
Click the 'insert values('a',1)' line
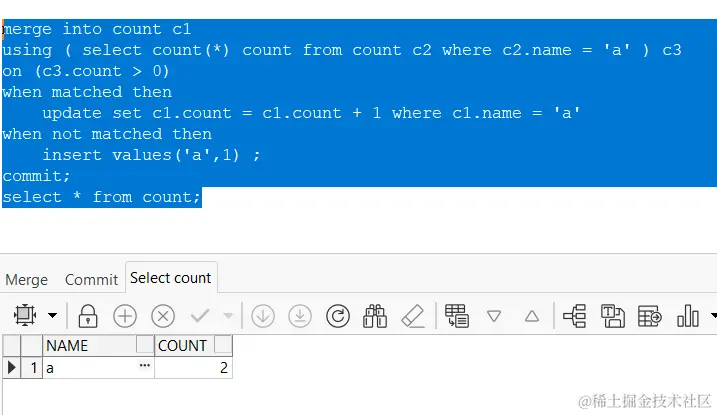[151, 155]
